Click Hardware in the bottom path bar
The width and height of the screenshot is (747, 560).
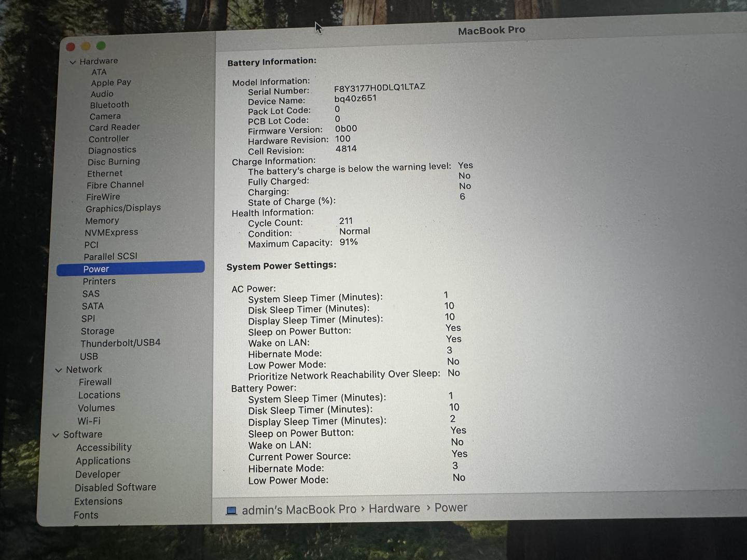point(394,509)
